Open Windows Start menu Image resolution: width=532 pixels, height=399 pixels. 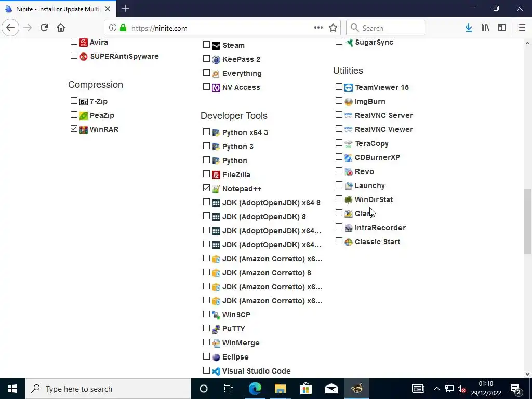(x=12, y=389)
